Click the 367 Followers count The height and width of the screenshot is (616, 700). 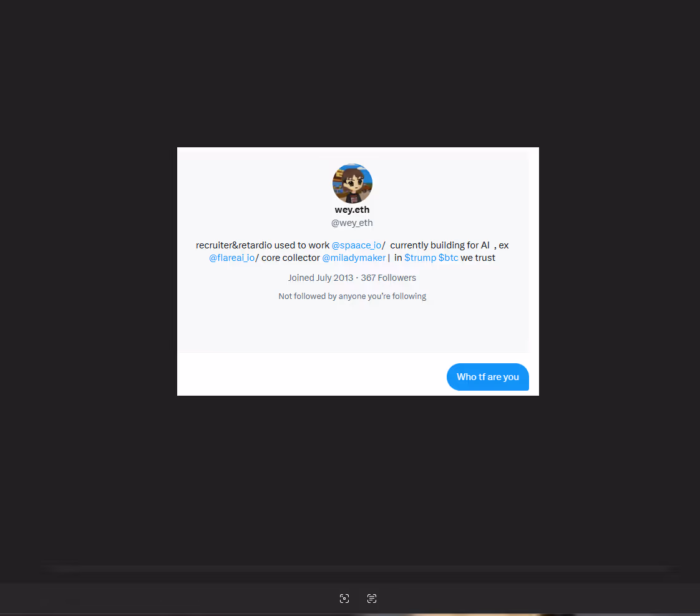coord(388,278)
